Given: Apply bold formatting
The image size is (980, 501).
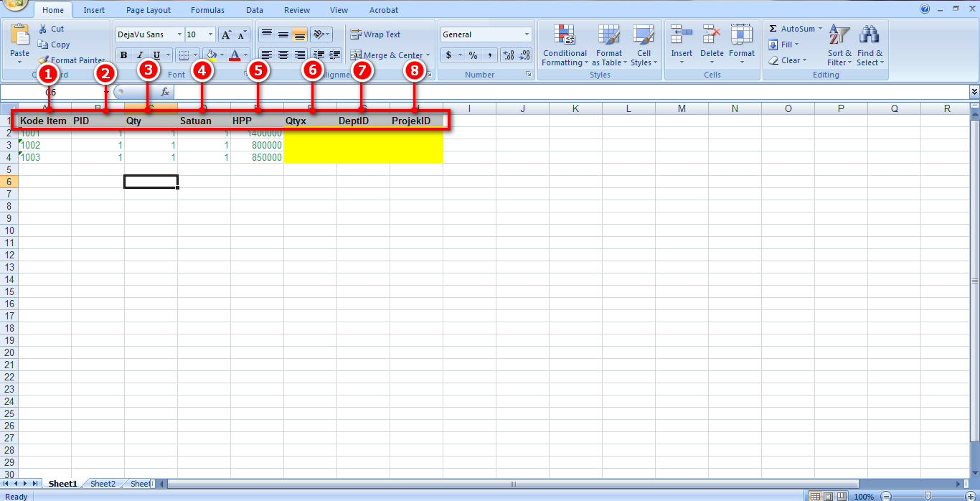Looking at the screenshot, I should tap(123, 55).
